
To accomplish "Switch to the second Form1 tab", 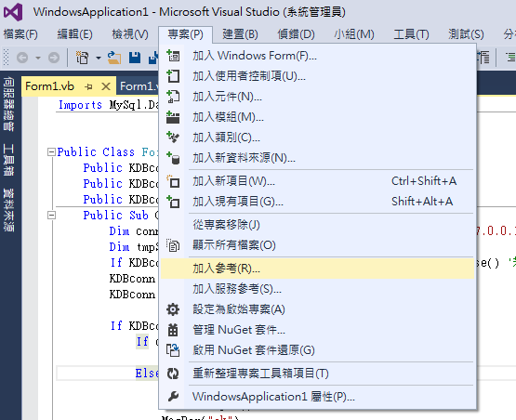I will coord(139,86).
